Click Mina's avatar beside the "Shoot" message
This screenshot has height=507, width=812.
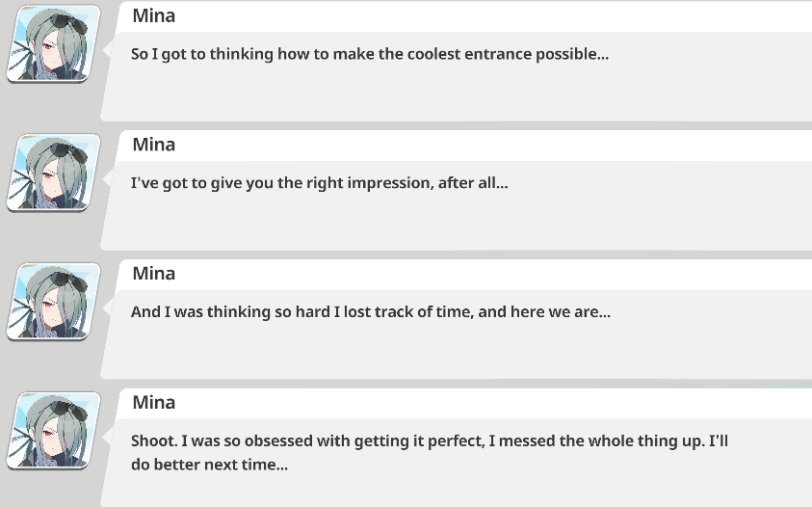54,431
